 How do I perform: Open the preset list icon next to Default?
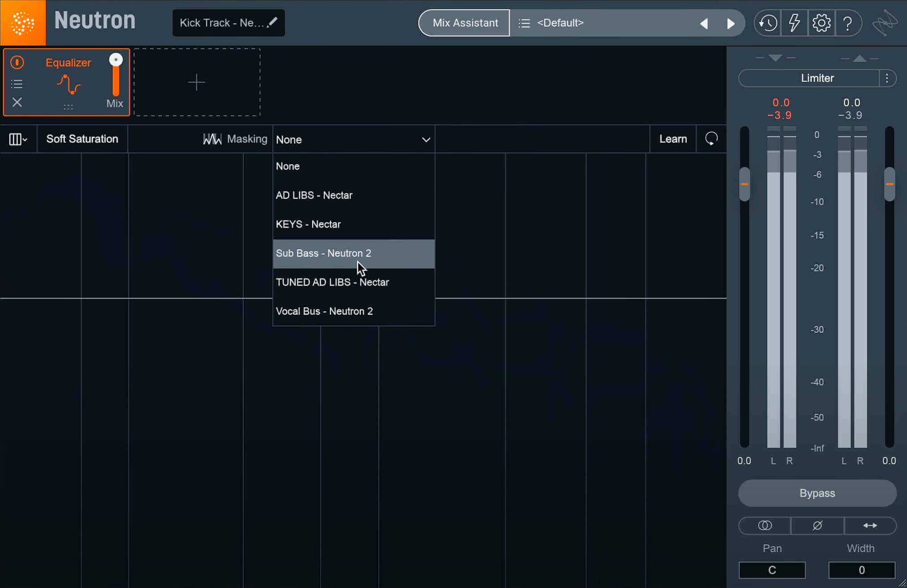(524, 23)
